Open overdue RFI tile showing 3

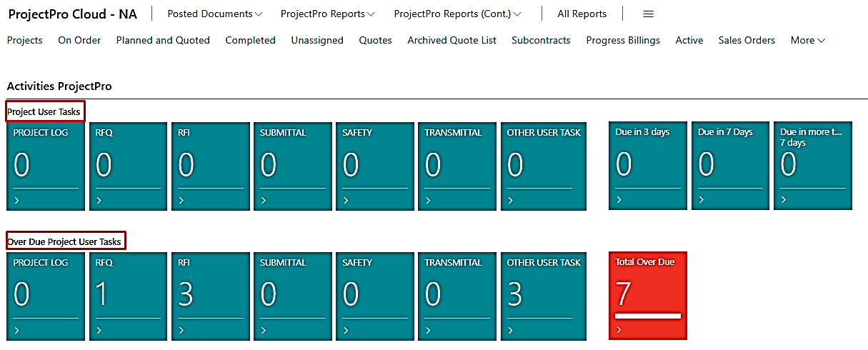211,296
